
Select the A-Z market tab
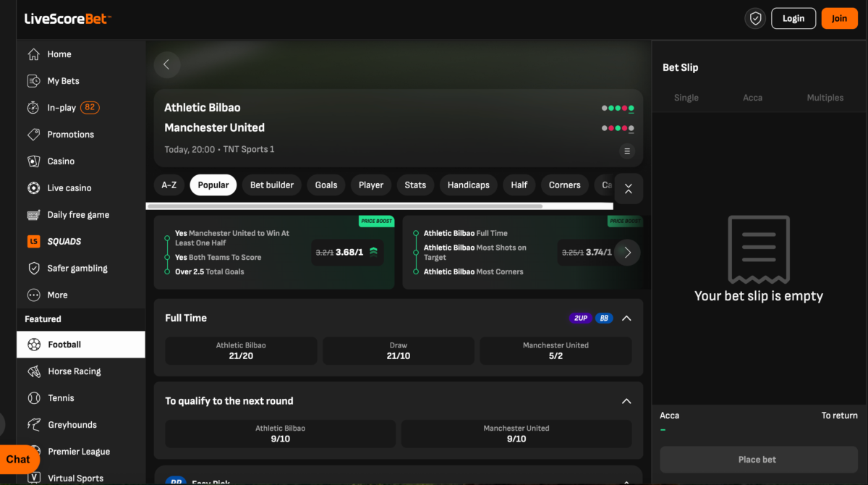pyautogui.click(x=169, y=185)
